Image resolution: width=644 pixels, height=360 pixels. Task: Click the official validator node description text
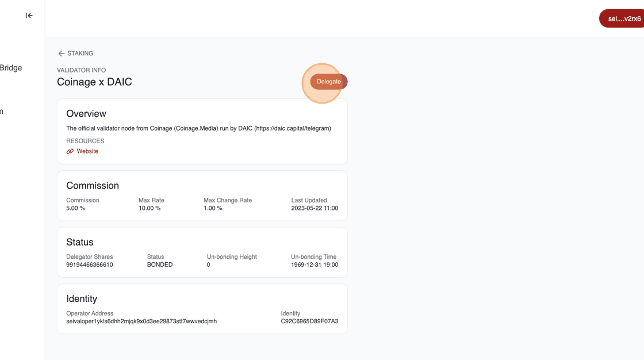tap(198, 128)
